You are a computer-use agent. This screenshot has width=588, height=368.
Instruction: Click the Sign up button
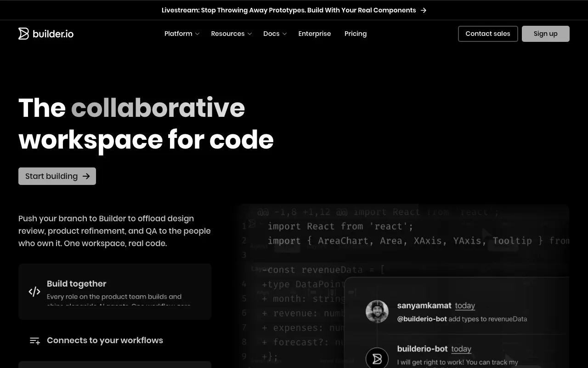[546, 34]
